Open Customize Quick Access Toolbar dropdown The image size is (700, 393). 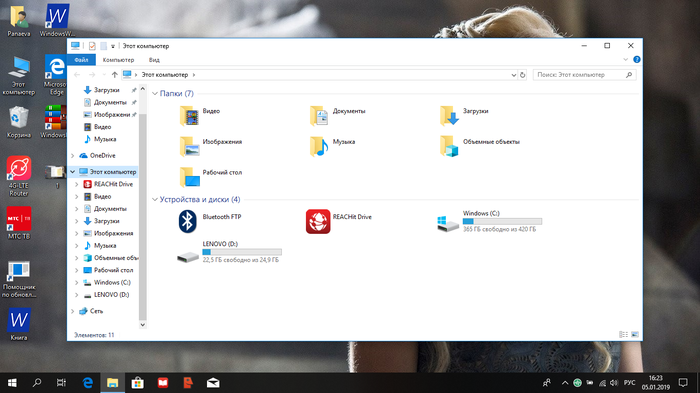click(113, 46)
